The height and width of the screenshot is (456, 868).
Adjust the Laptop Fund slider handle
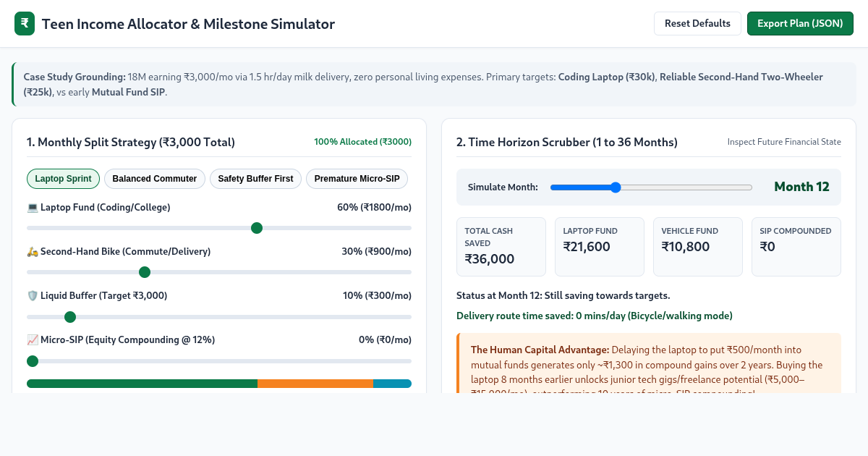256,228
